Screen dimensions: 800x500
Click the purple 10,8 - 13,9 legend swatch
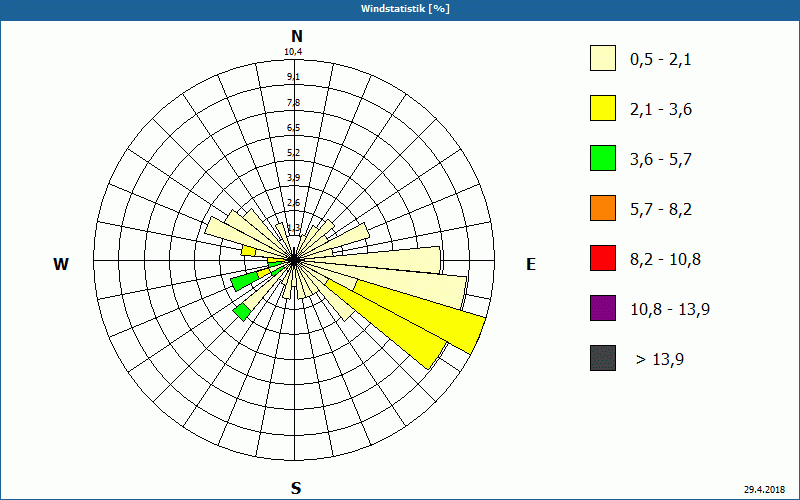pyautogui.click(x=603, y=308)
